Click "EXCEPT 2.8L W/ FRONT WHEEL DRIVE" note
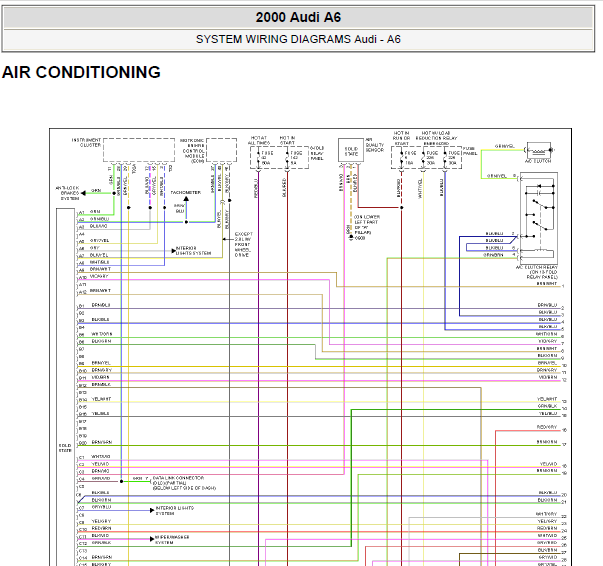 click(244, 244)
